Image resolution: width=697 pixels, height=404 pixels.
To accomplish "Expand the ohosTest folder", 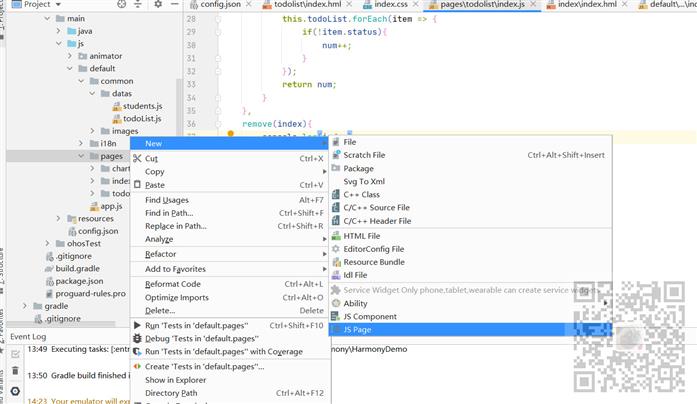I will [x=48, y=243].
